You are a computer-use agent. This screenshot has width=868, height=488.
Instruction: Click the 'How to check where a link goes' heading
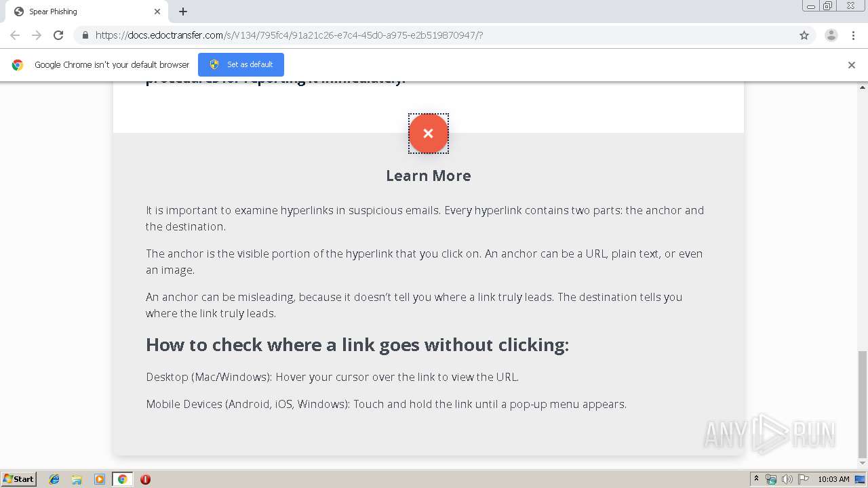click(x=357, y=345)
